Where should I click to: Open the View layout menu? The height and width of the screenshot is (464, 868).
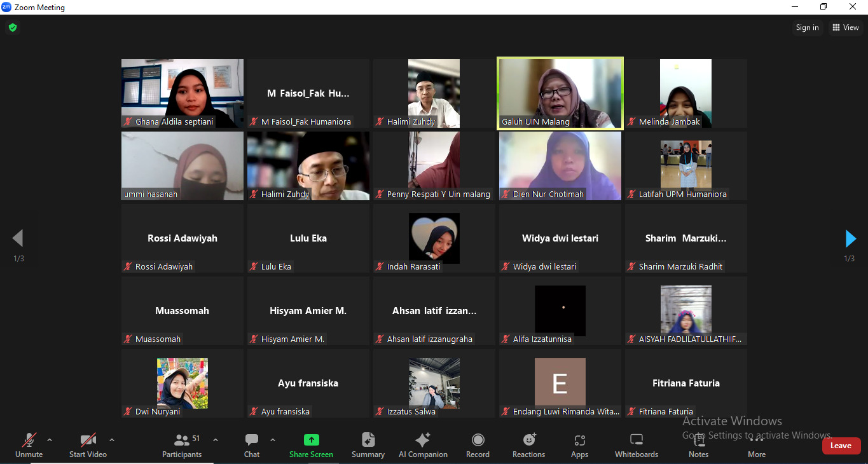point(845,27)
